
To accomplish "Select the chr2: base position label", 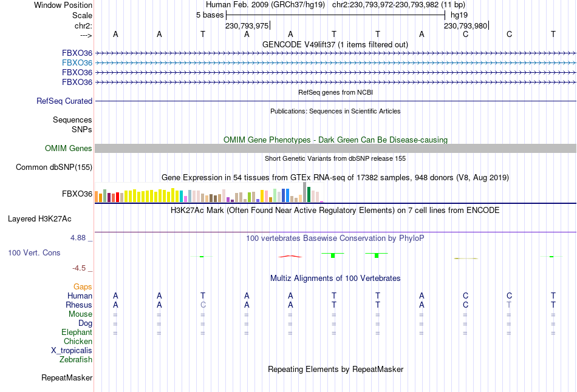I will pyautogui.click(x=83, y=25).
